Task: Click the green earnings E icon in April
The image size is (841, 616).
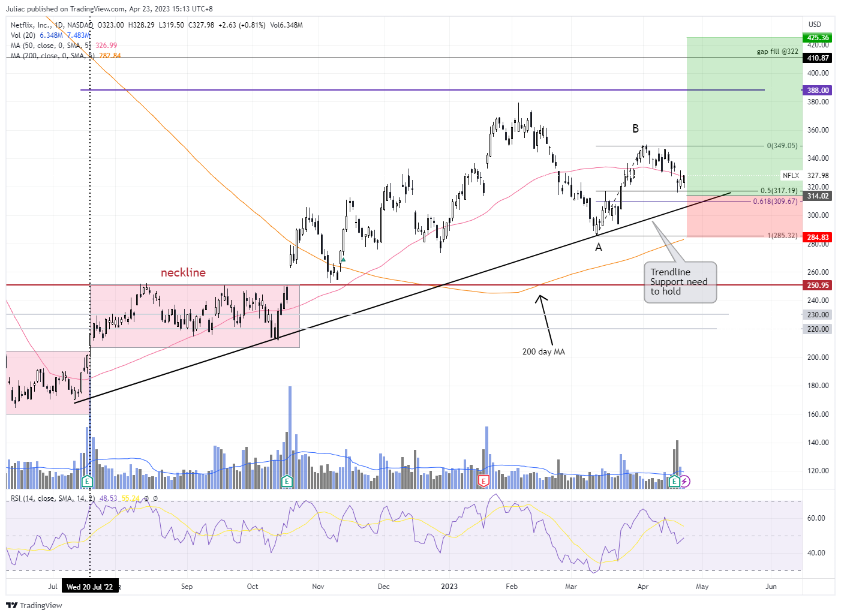Action: click(x=674, y=481)
